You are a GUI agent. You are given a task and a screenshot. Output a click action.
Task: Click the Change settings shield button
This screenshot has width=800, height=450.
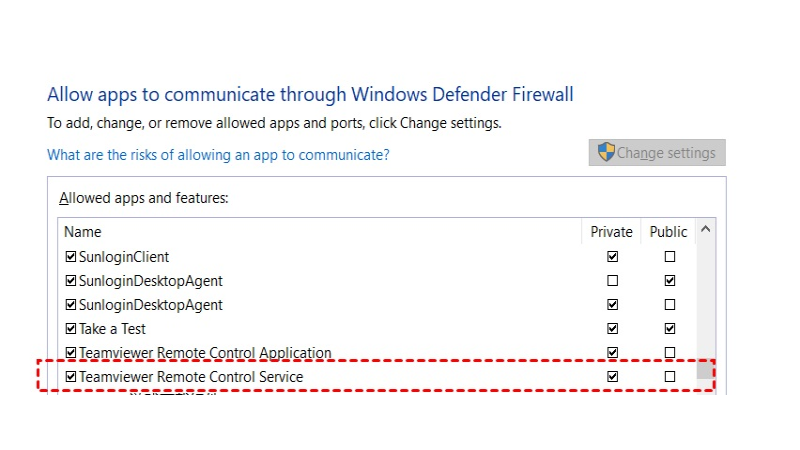coord(657,153)
